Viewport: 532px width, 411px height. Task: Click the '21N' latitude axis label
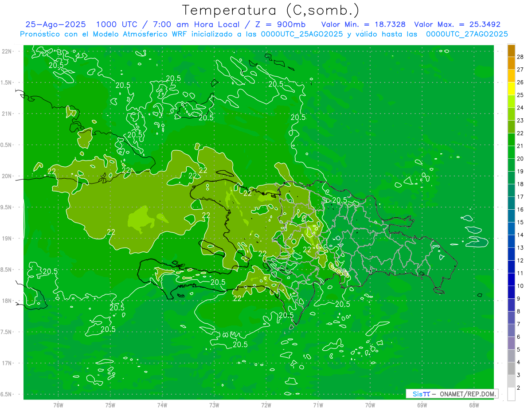click(x=8, y=114)
